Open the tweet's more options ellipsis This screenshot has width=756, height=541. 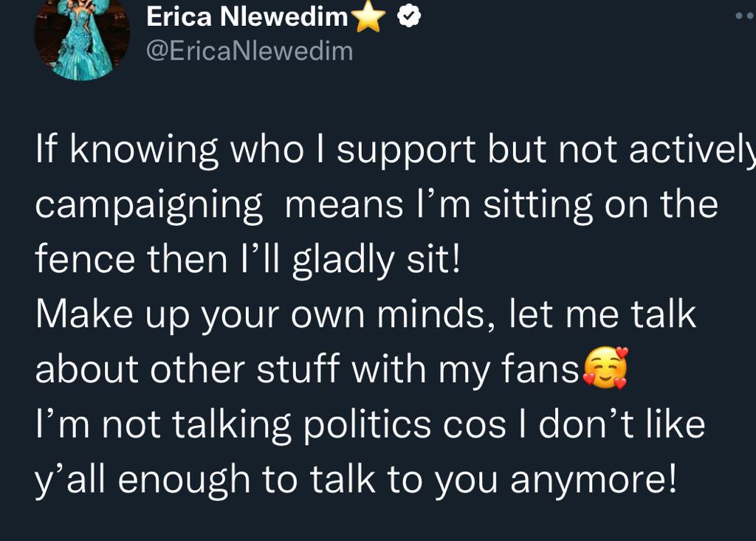746,16
